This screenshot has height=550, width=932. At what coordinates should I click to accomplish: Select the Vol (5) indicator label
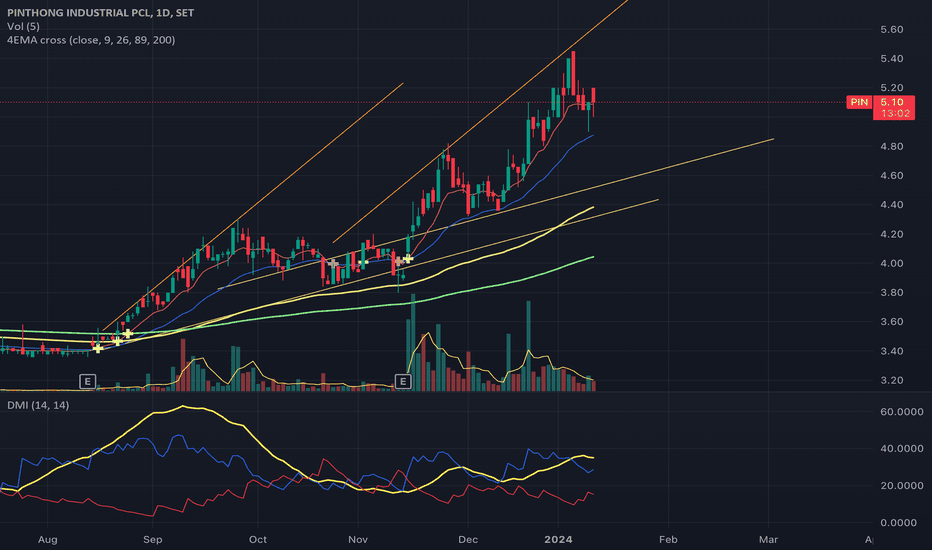[23, 26]
